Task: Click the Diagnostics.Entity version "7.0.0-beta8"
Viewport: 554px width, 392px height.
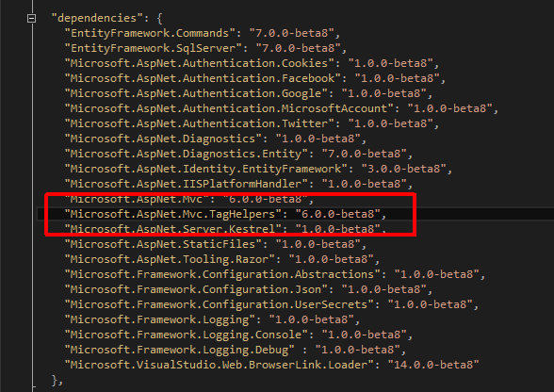Action: pos(365,154)
